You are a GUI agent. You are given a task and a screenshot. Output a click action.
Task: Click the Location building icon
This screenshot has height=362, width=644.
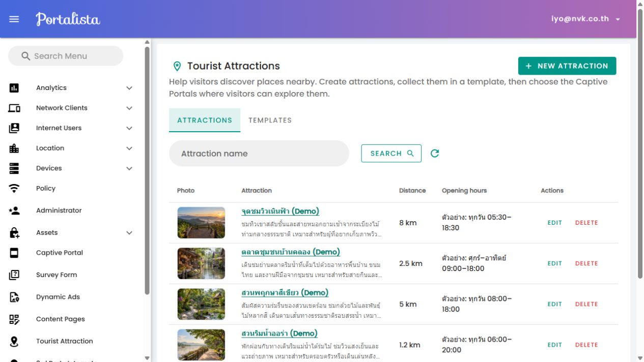pos(14,148)
